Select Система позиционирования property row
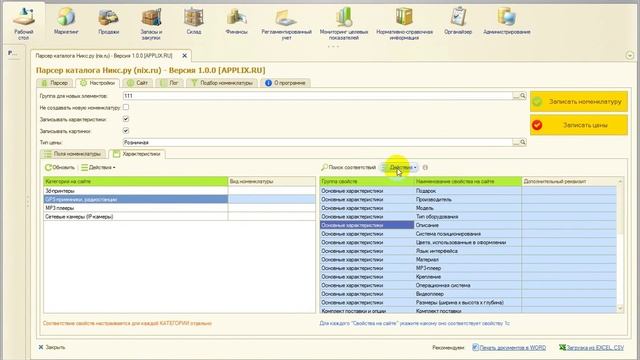The width and height of the screenshot is (640, 360). click(x=468, y=233)
